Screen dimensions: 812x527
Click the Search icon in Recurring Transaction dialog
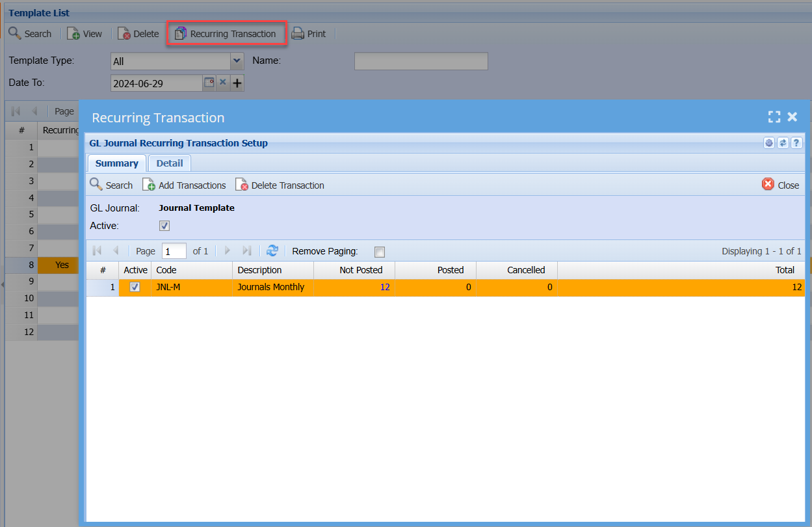96,185
